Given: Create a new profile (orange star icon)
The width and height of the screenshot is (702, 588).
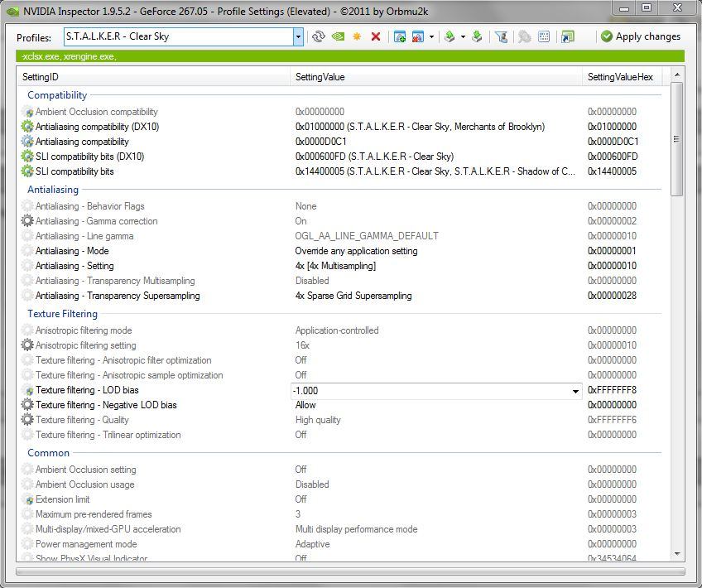Looking at the screenshot, I should tap(357, 36).
